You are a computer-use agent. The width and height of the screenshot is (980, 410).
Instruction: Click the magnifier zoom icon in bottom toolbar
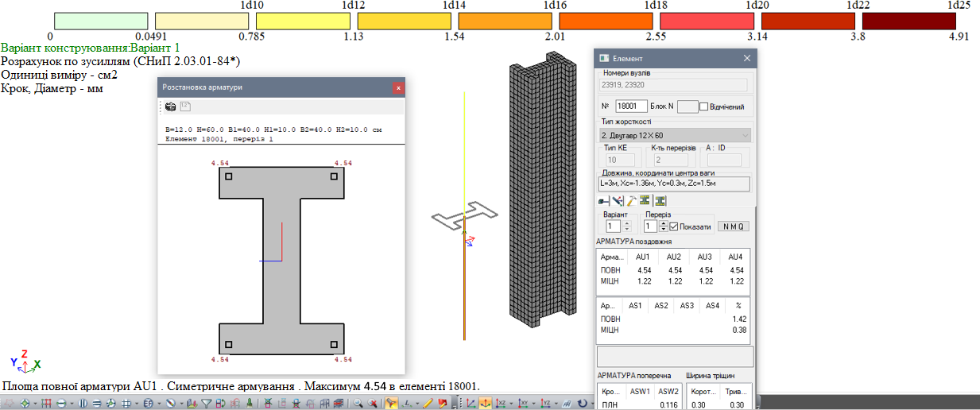tap(358, 404)
